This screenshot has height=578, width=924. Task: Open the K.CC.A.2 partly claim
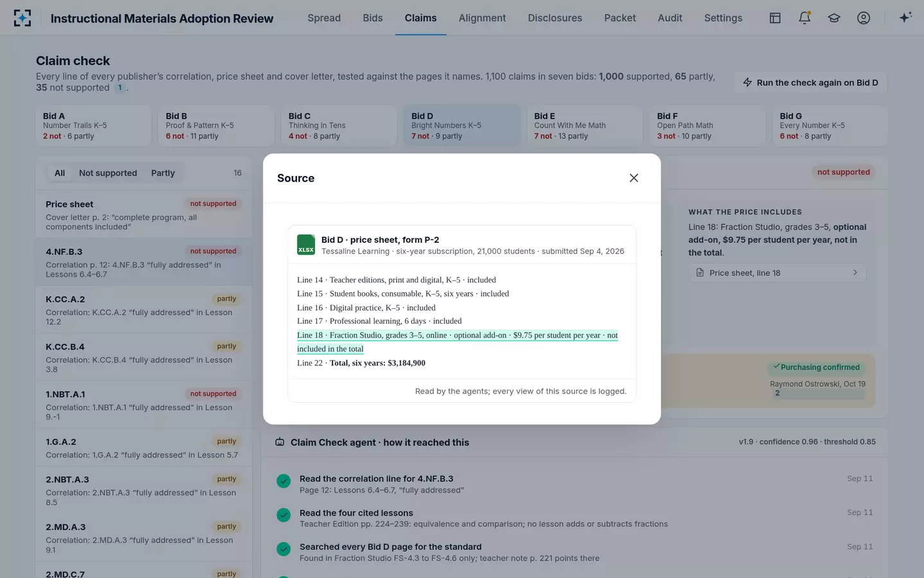pos(144,310)
